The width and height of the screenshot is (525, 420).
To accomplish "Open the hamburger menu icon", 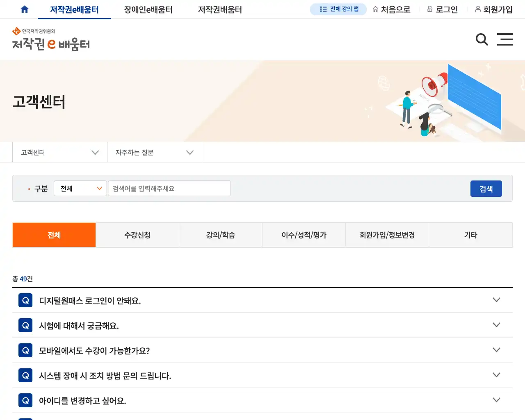I will (x=505, y=39).
